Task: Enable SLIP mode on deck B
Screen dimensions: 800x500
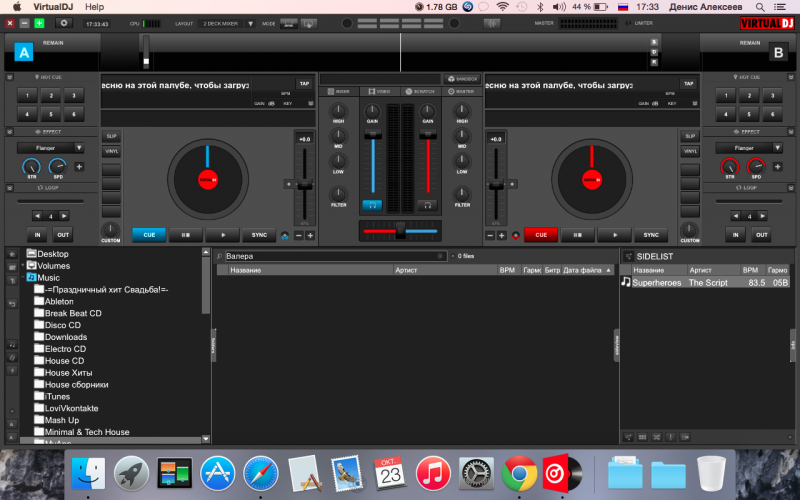Action: click(690, 136)
